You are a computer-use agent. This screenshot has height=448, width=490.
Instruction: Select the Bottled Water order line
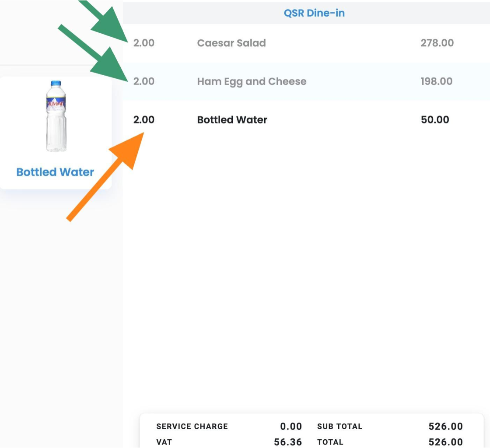232,120
